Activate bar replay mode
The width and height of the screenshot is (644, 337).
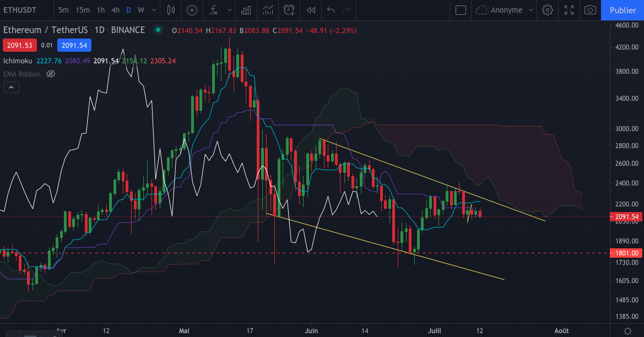[310, 10]
